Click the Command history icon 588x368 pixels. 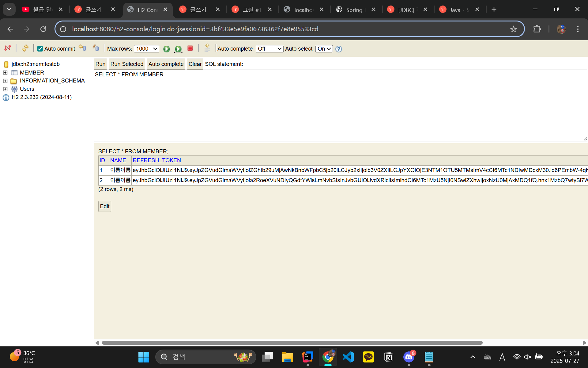[207, 48]
